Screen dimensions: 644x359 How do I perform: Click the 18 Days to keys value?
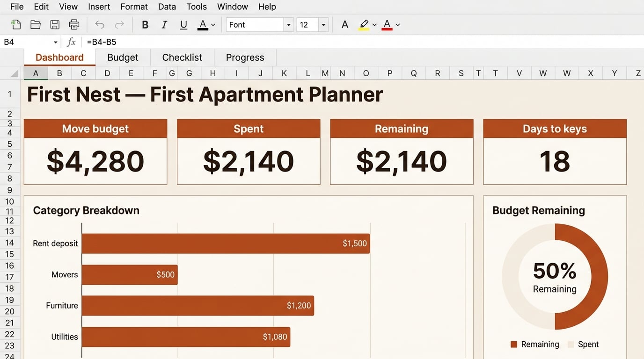(555, 161)
